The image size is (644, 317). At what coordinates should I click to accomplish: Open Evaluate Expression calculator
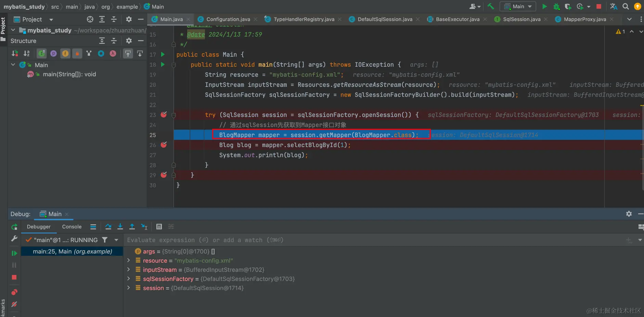(159, 226)
